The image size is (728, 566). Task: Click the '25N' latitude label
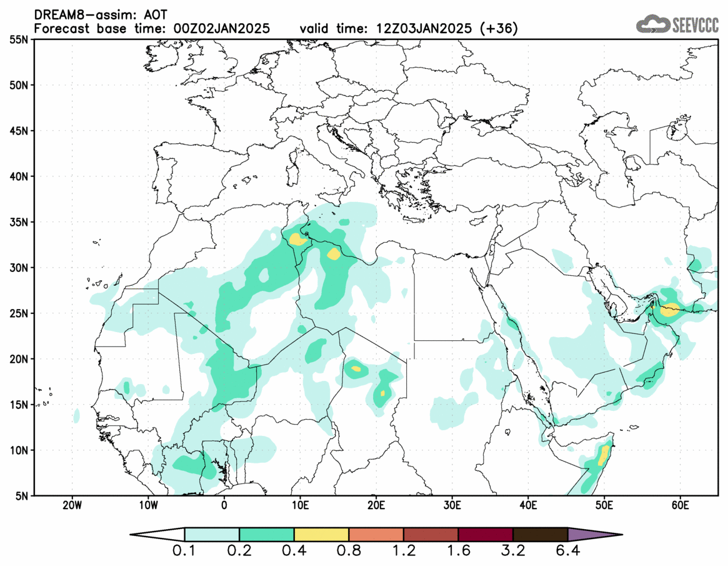click(x=19, y=314)
